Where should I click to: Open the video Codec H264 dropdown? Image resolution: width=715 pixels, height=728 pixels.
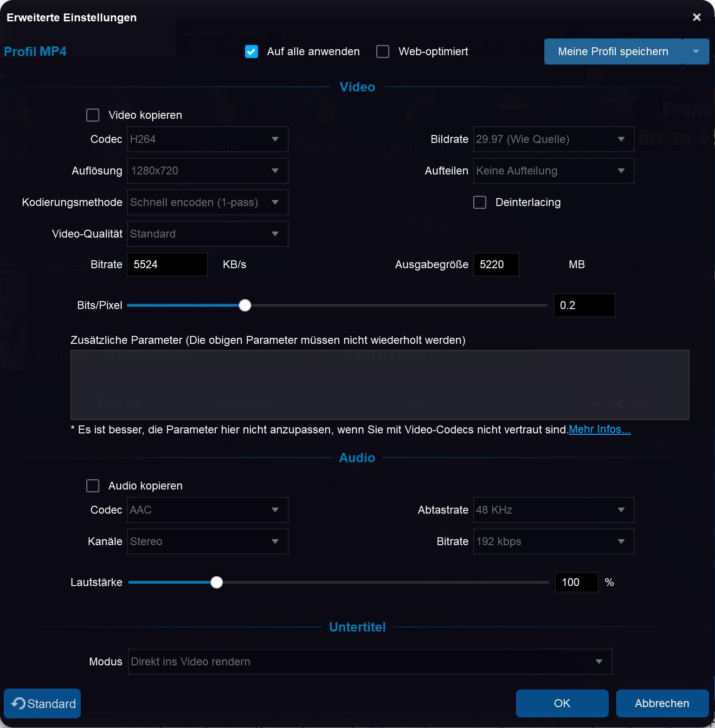pyautogui.click(x=207, y=139)
